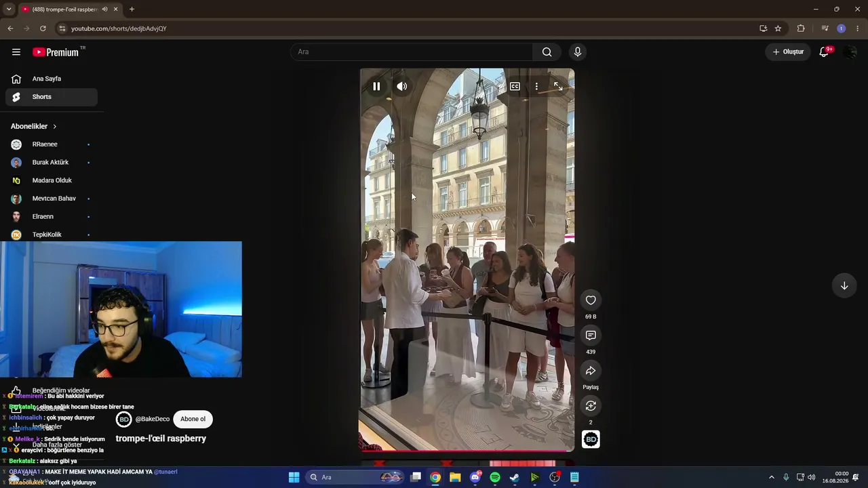
Task: Go to the next Short with down arrow
Action: coord(844,285)
